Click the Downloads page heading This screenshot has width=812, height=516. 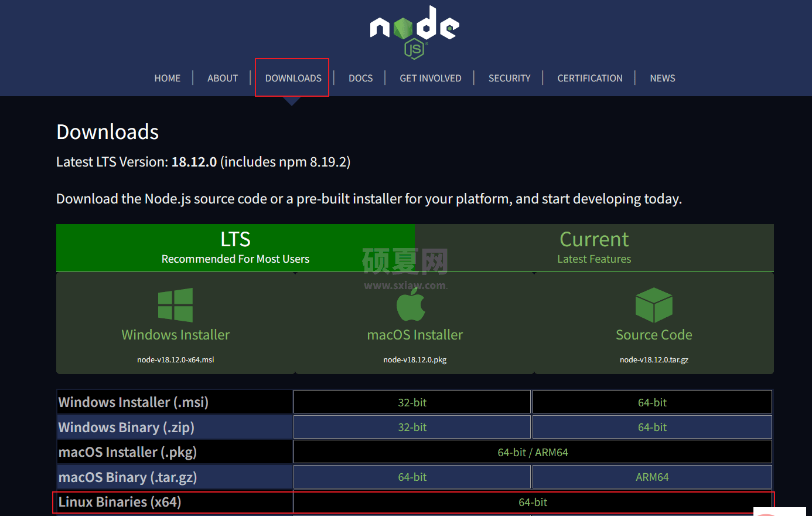108,132
